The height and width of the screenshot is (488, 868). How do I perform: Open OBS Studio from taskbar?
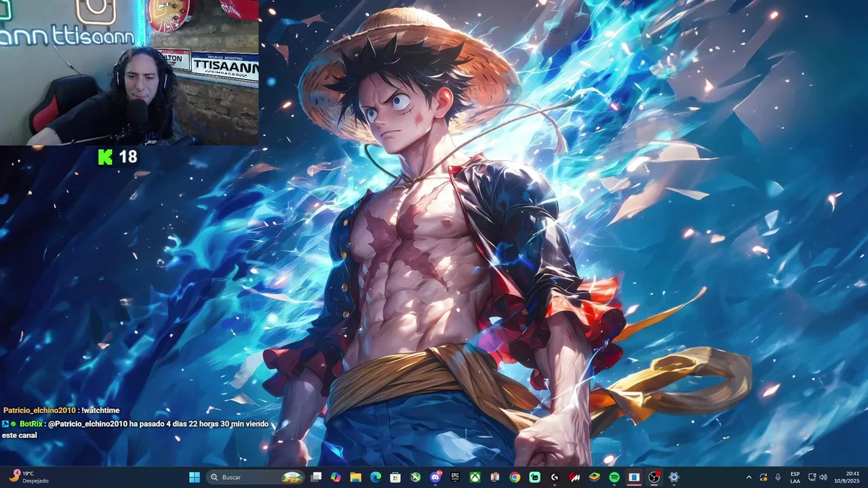click(654, 477)
